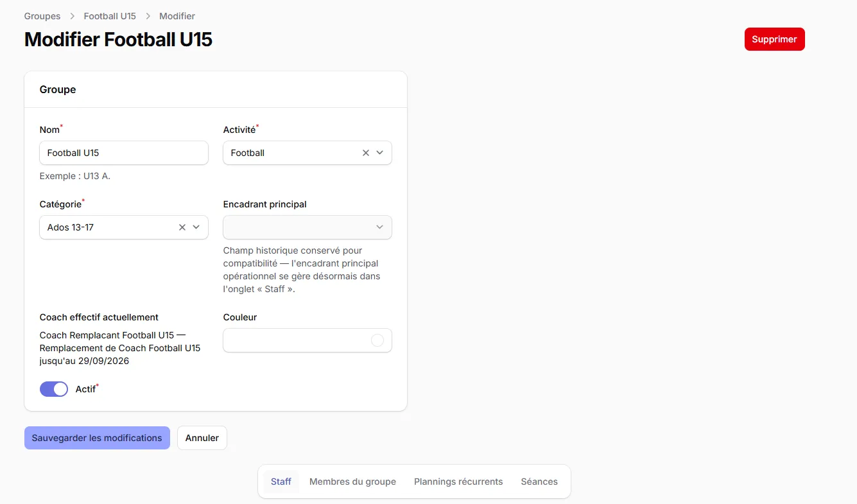Cancel editing with the Annuler button
This screenshot has width=857, height=504.
click(x=202, y=438)
